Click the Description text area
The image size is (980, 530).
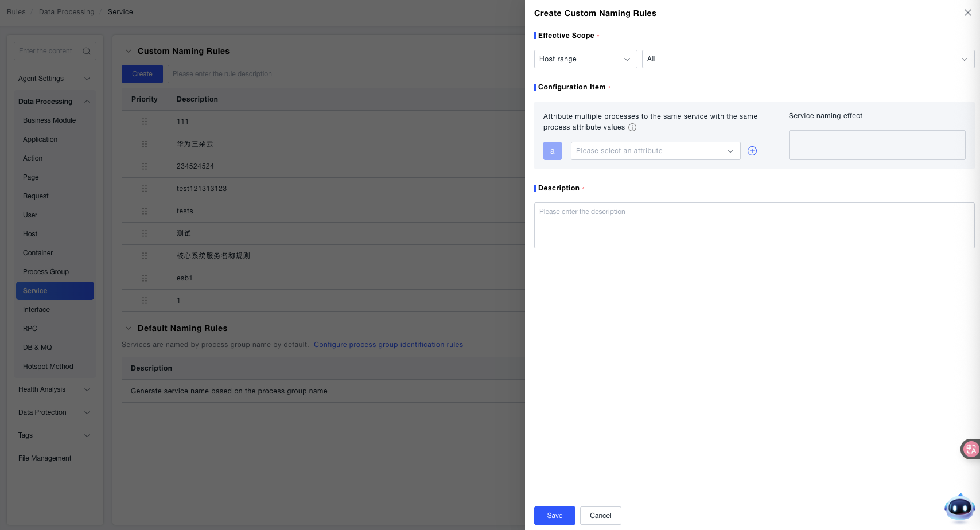753,225
